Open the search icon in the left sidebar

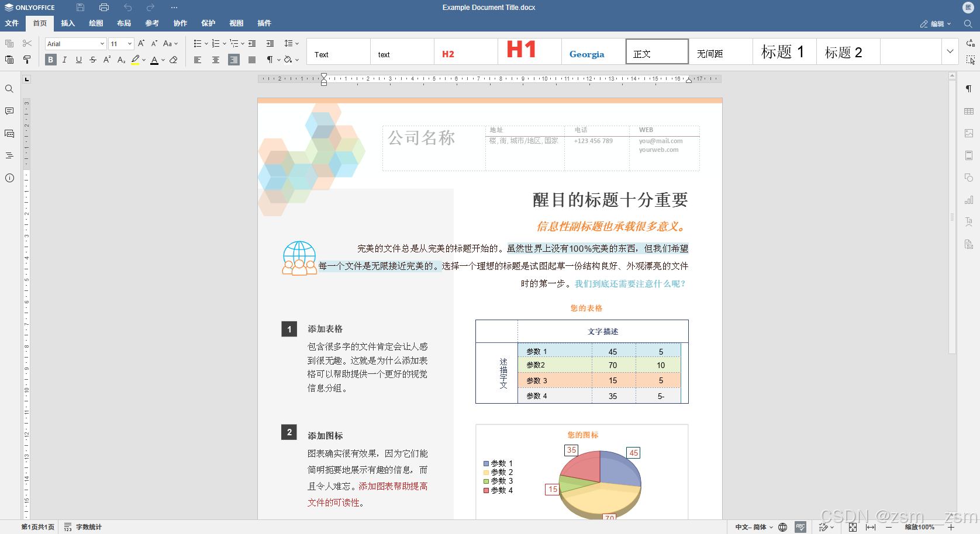point(9,89)
